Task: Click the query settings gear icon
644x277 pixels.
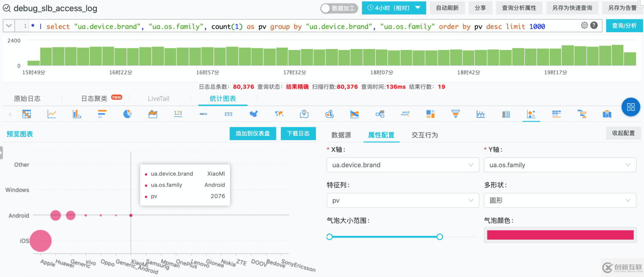Action: 584,25
